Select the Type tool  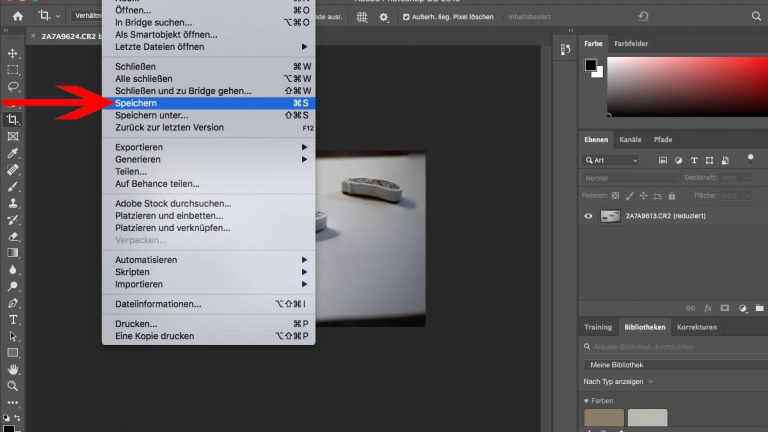click(x=13, y=319)
